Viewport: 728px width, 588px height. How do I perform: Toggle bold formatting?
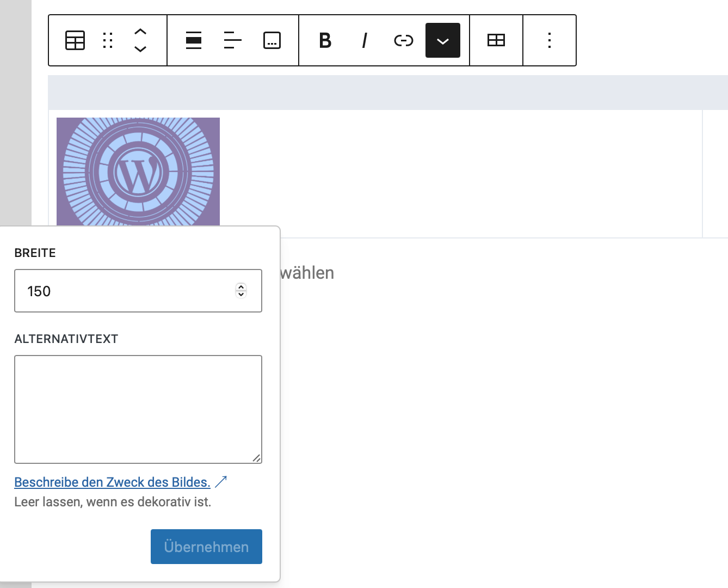(x=325, y=40)
